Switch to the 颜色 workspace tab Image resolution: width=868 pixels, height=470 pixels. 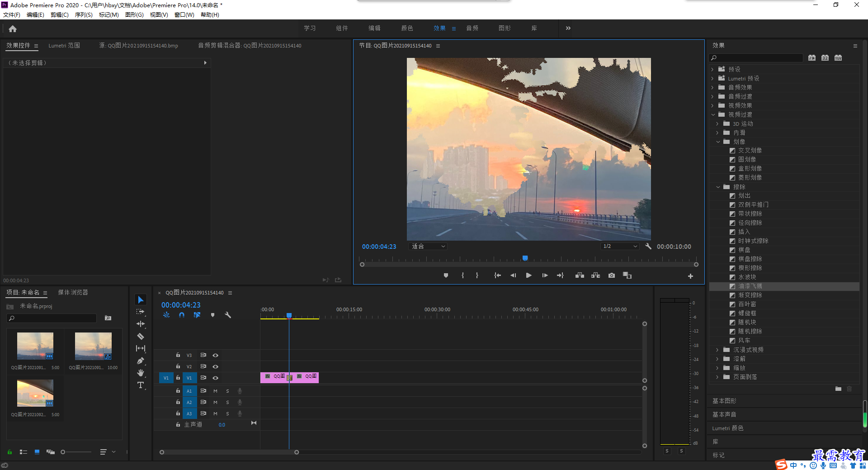click(407, 28)
